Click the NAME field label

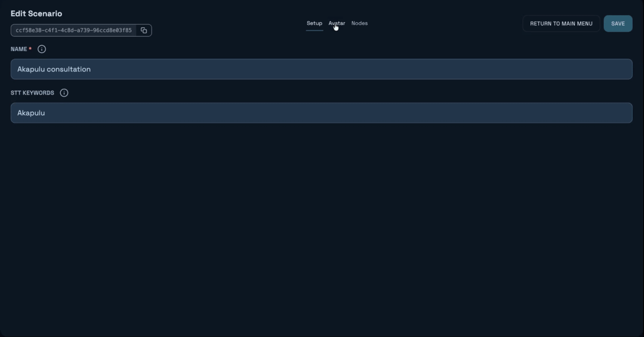19,49
